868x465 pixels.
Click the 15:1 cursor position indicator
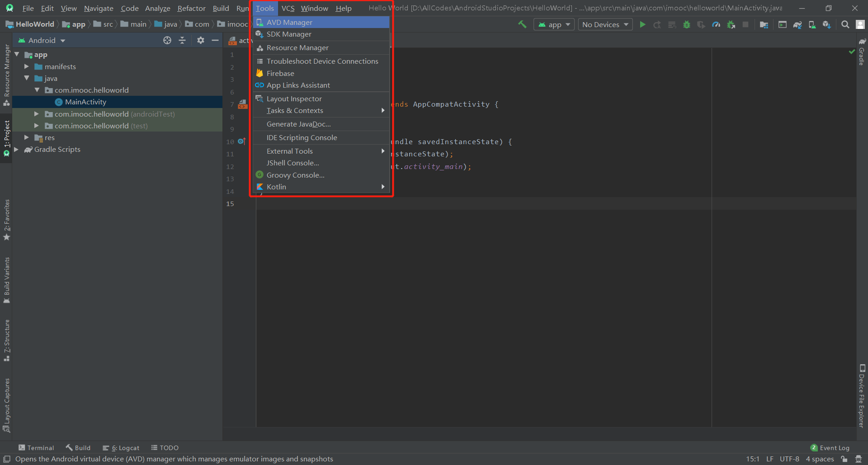click(753, 459)
